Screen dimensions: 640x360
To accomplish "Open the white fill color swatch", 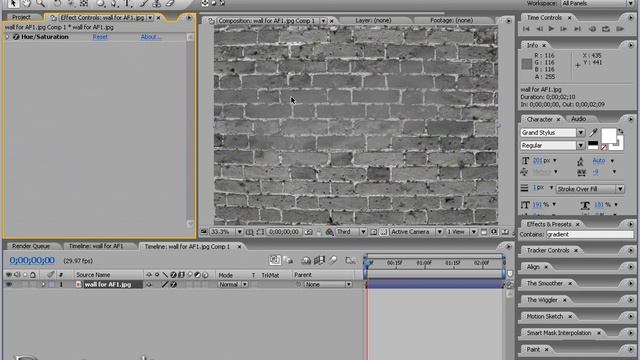I will (609, 136).
